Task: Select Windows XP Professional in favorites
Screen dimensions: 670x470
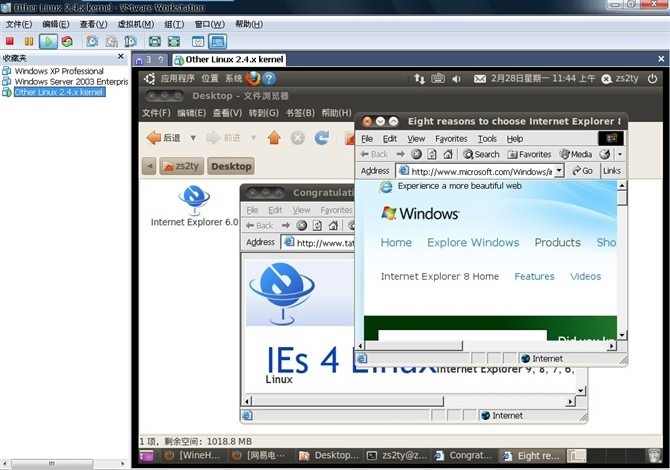Action: (59, 71)
